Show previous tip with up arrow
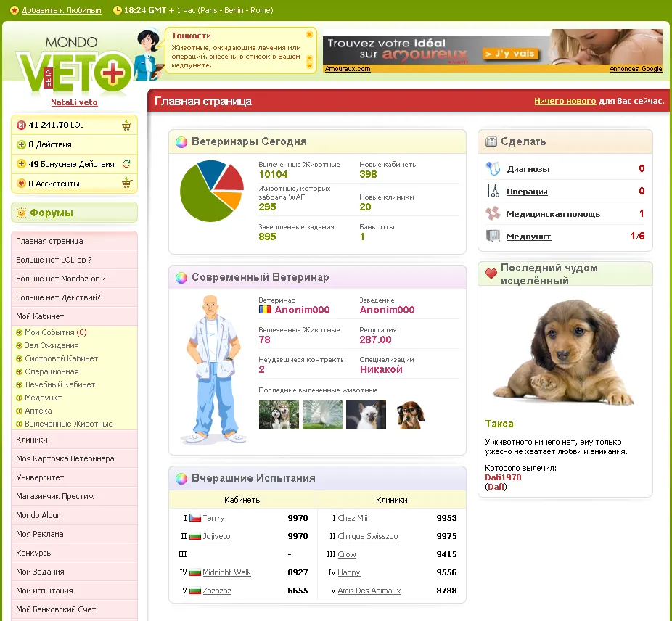 [x=309, y=58]
